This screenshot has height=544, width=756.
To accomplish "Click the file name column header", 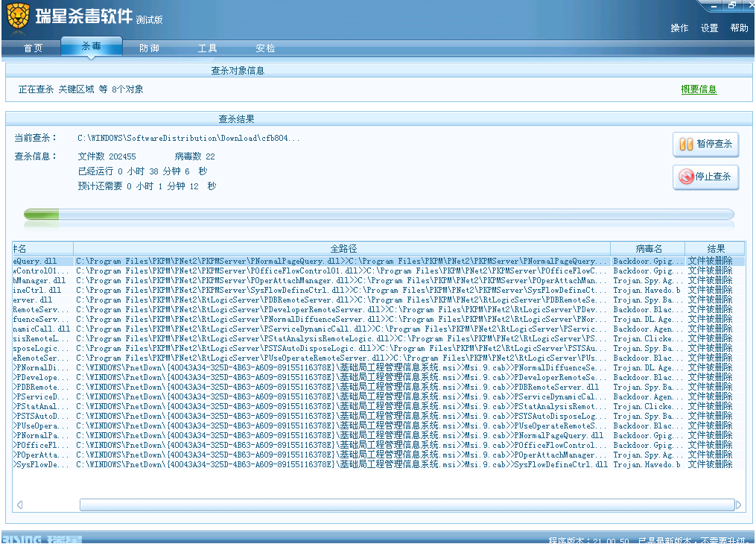I will pyautogui.click(x=43, y=249).
